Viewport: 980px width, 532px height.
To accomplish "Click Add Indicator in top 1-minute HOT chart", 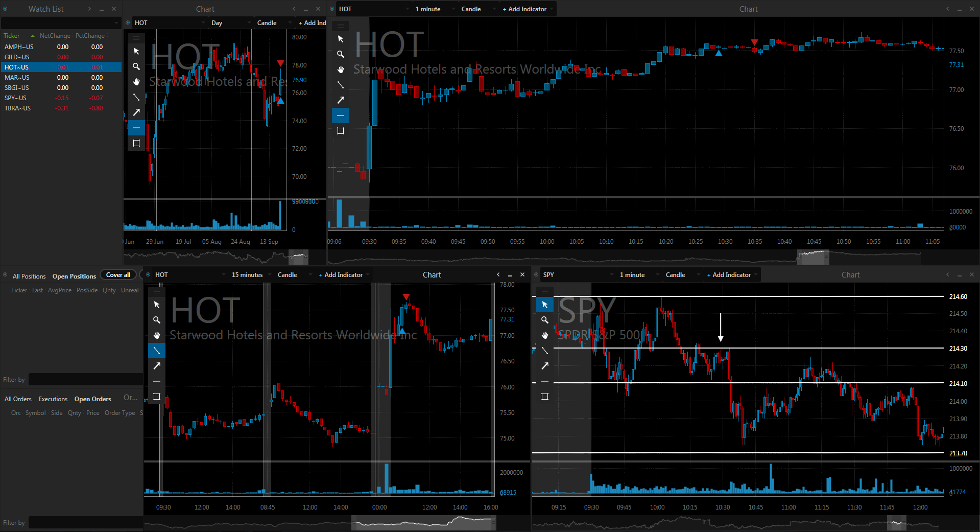I will 527,9.
